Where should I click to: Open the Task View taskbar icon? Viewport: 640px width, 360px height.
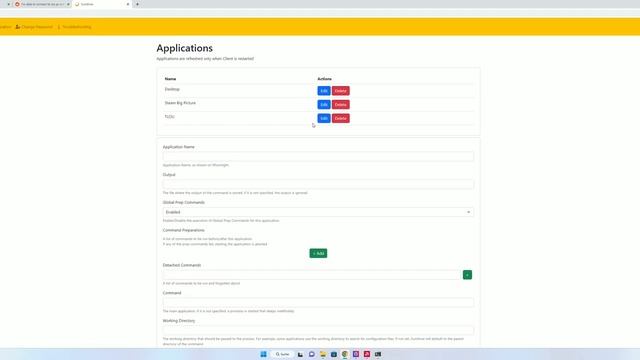300,354
